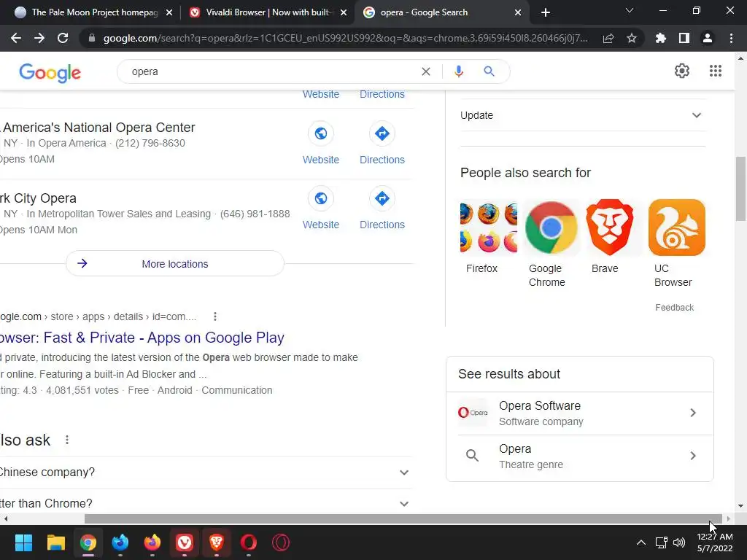Open red Opera icon in the taskbar
The image size is (747, 560).
[x=248, y=542]
